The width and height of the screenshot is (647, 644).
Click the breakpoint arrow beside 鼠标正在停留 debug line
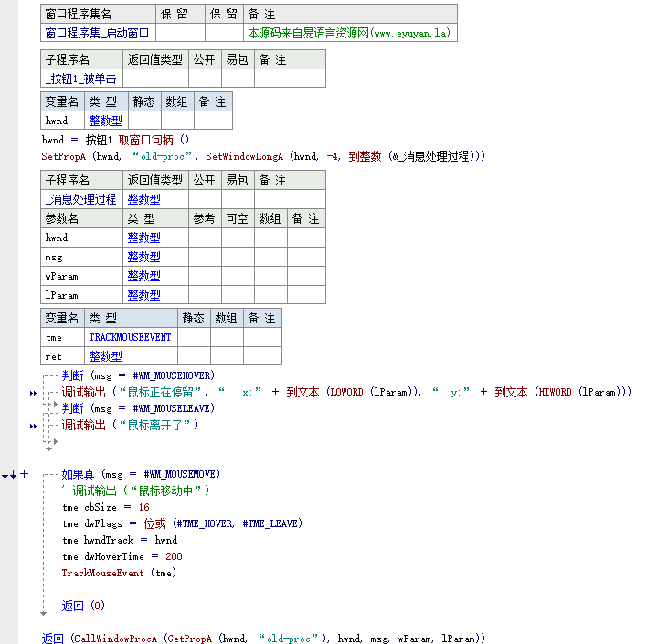(x=33, y=393)
